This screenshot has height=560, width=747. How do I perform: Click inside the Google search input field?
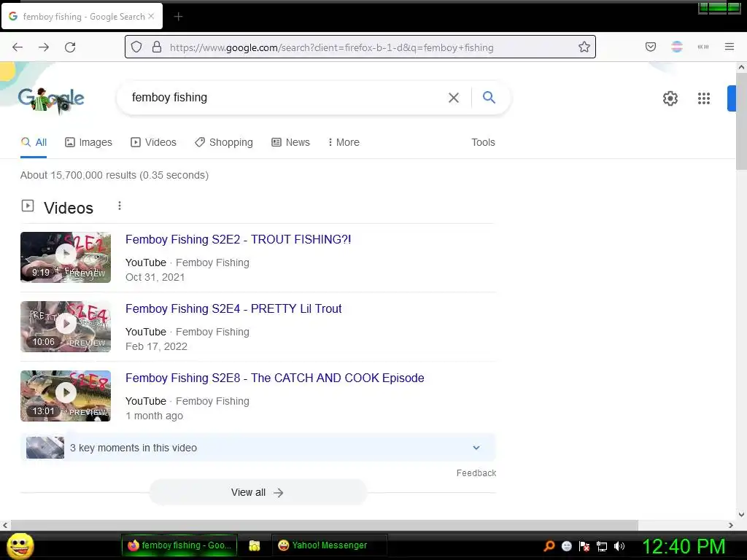286,98
